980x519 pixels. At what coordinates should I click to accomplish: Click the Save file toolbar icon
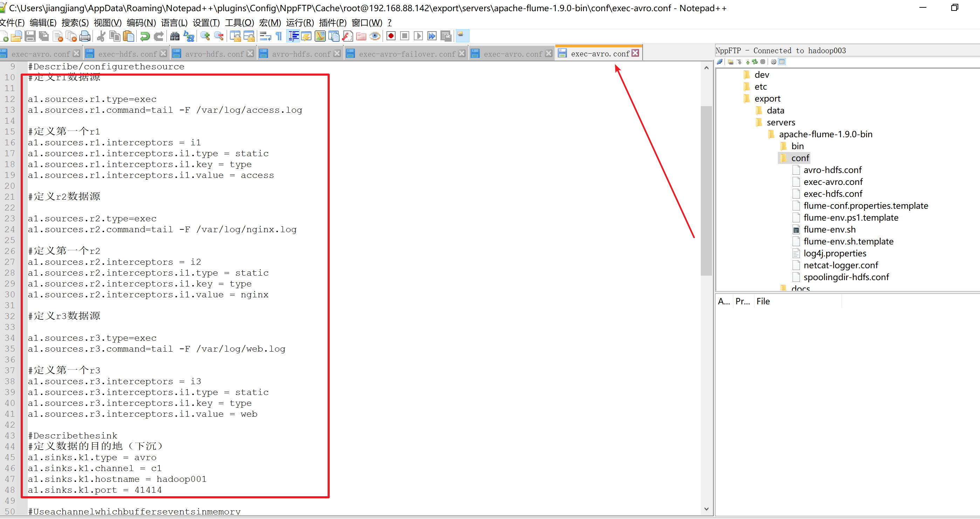pos(30,36)
